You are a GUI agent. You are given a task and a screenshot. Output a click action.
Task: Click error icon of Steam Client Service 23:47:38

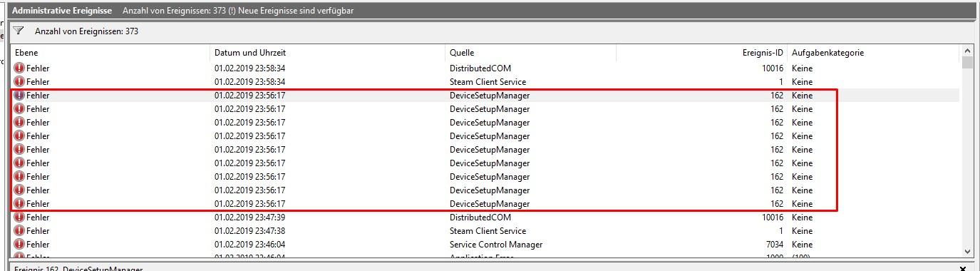click(19, 231)
